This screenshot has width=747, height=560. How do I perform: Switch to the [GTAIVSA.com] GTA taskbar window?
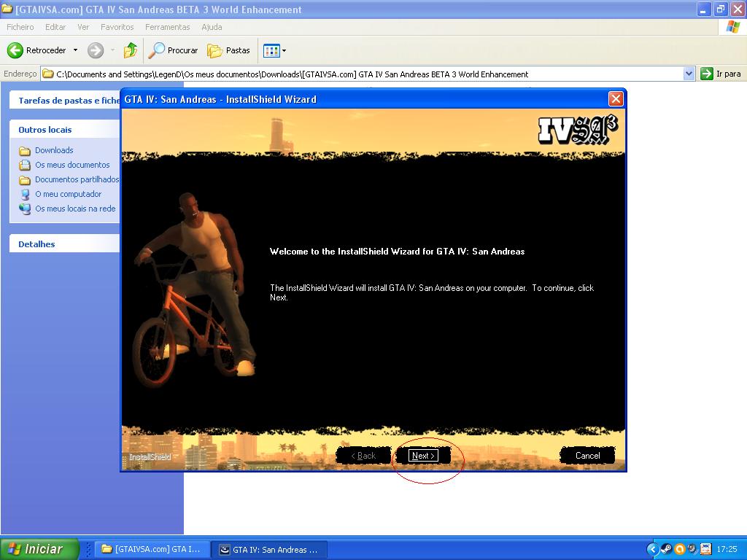click(153, 549)
